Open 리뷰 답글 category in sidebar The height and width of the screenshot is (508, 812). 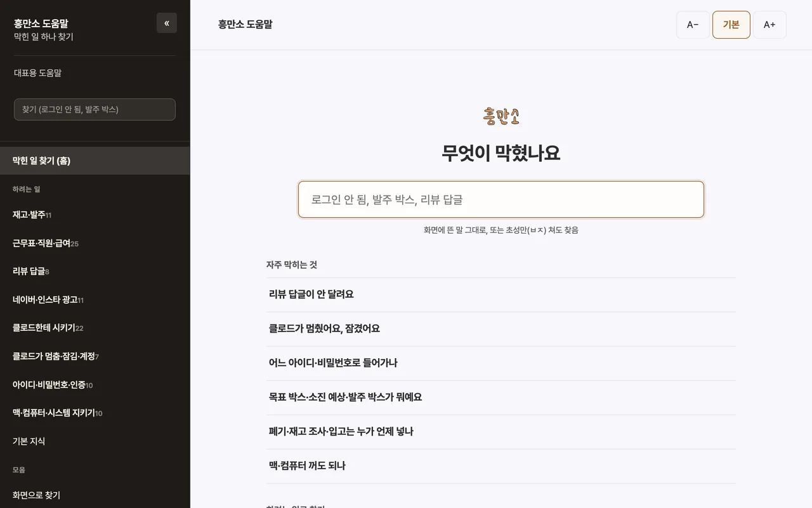click(95, 271)
